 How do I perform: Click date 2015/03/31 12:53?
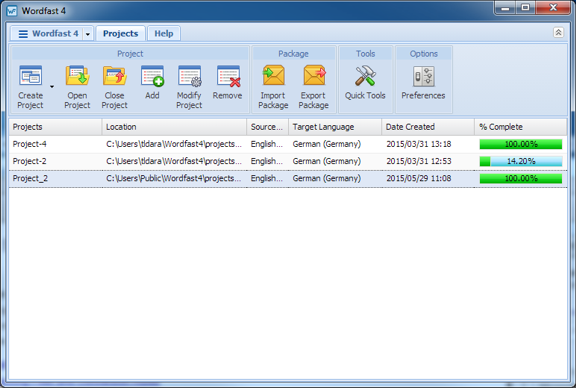click(419, 161)
